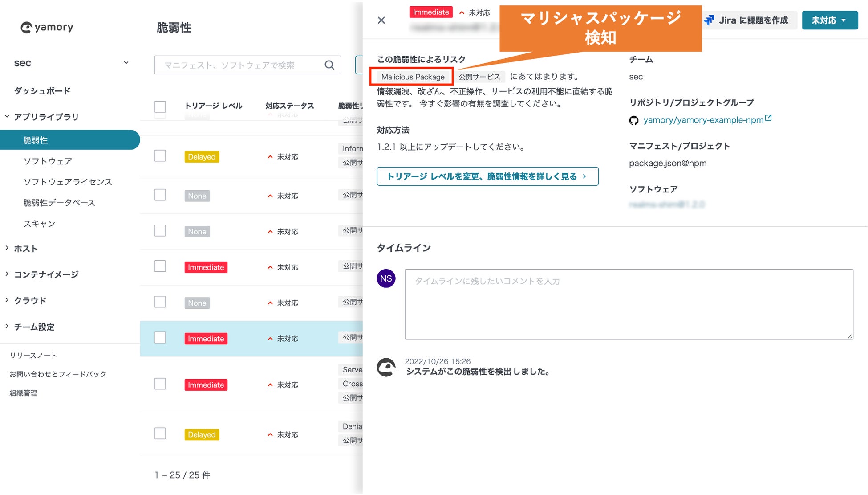The width and height of the screenshot is (868, 495).
Task: Expand the ホスト section in the sidebar
Action: [25, 249]
